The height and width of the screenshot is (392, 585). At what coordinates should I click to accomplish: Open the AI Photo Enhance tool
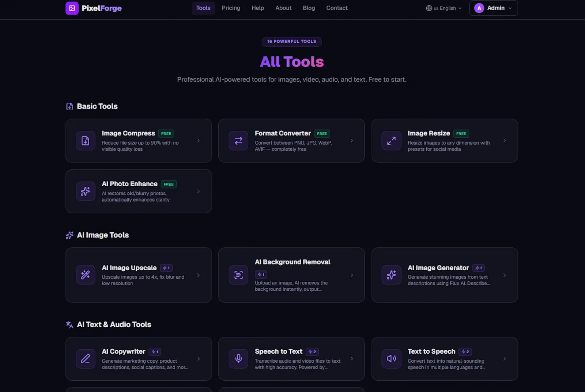tap(139, 191)
